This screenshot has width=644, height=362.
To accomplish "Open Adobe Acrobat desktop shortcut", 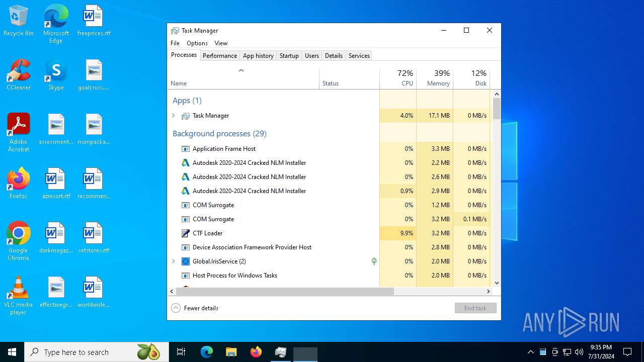I will pos(19,133).
